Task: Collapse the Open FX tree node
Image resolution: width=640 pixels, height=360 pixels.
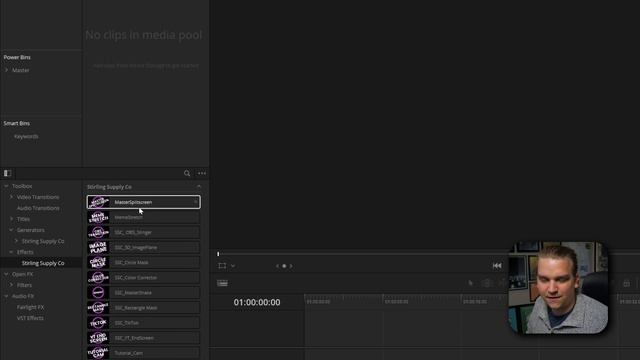Action: [6, 274]
